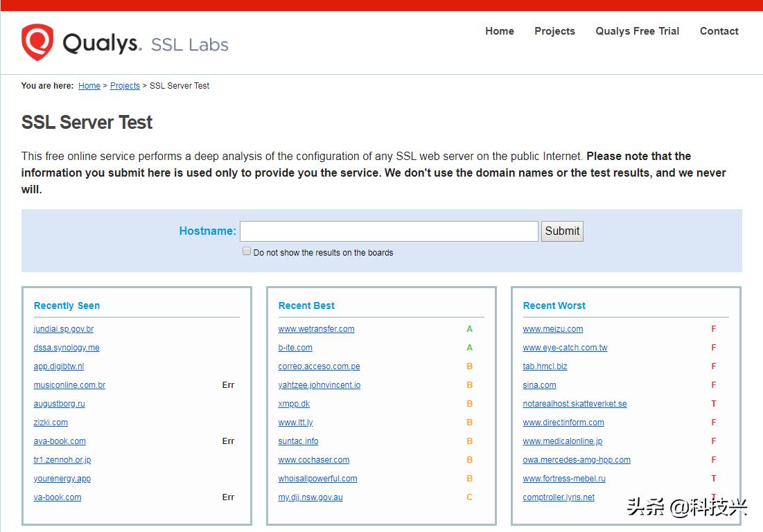Open va-book.com link
The height and width of the screenshot is (532, 763).
(57, 497)
